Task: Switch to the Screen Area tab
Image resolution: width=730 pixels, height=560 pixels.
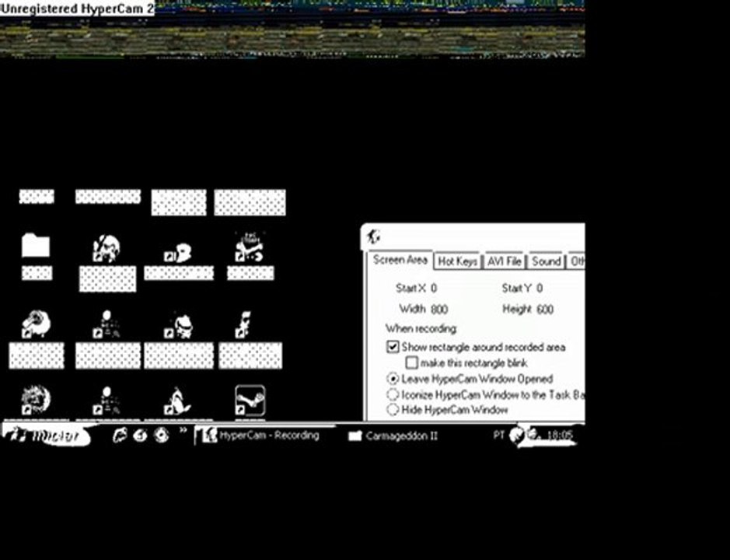Action: click(400, 260)
